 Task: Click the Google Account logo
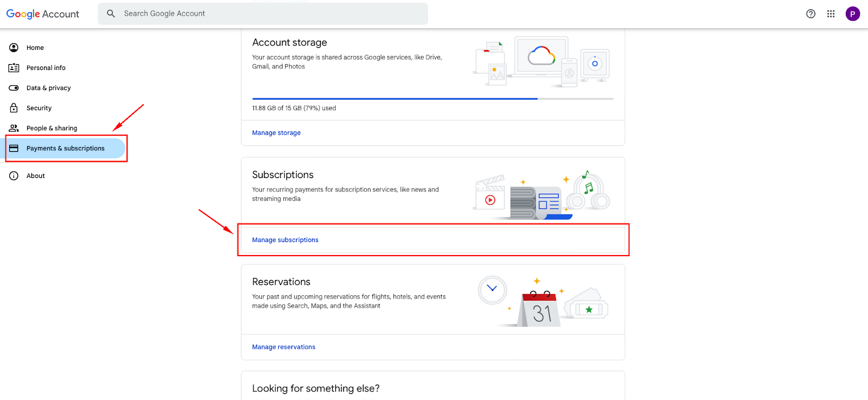(x=42, y=14)
